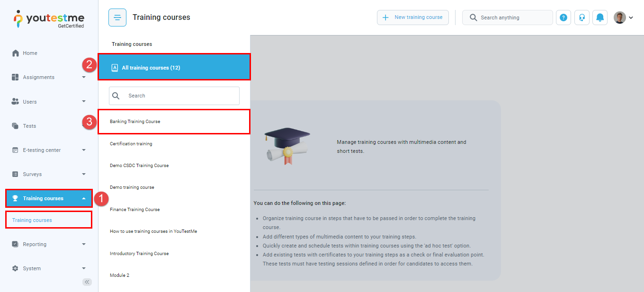This screenshot has width=644, height=292.
Task: Expand the System menu arrow
Action: [x=84, y=268]
